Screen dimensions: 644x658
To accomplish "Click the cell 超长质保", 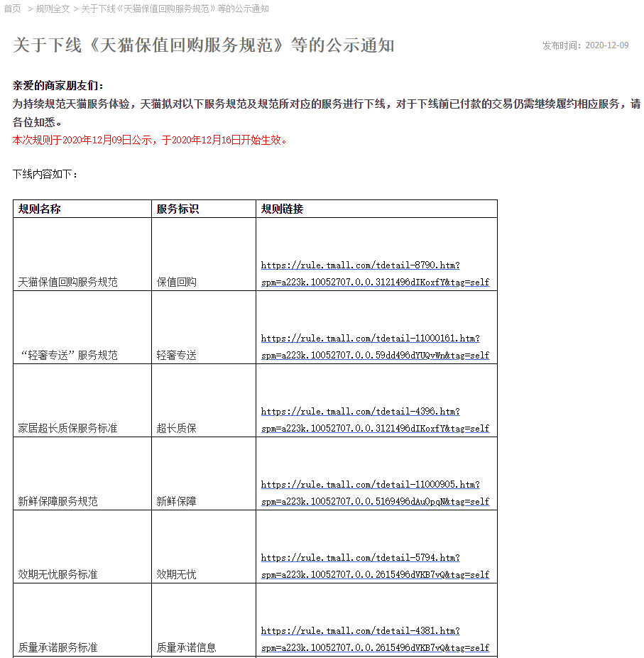I will point(176,428).
